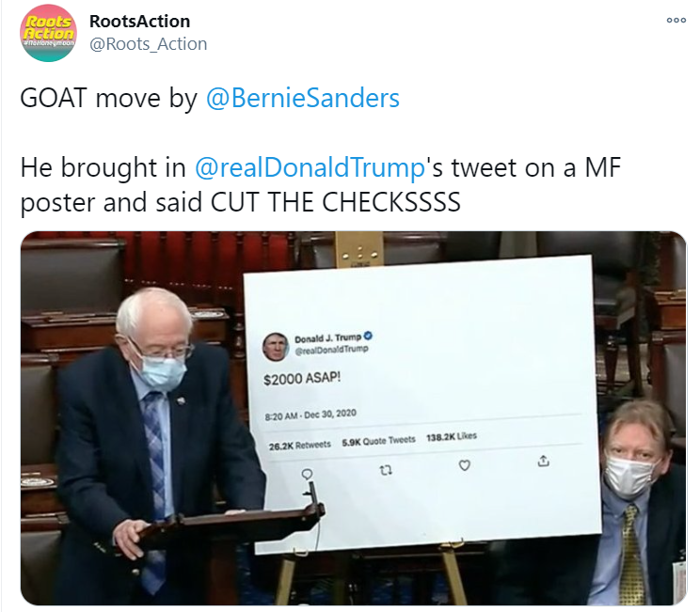
Task: Click the $2000 ASAP! tweet text
Action: click(302, 379)
